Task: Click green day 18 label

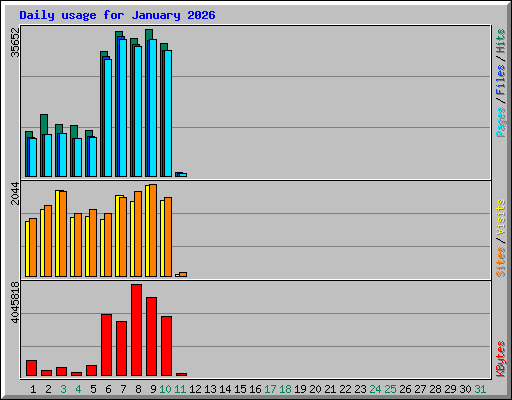Action: point(285,389)
